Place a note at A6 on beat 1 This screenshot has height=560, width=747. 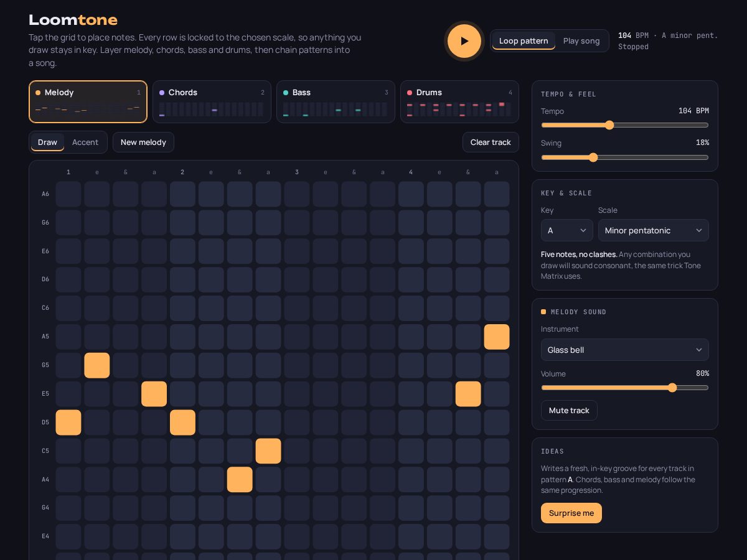68,194
